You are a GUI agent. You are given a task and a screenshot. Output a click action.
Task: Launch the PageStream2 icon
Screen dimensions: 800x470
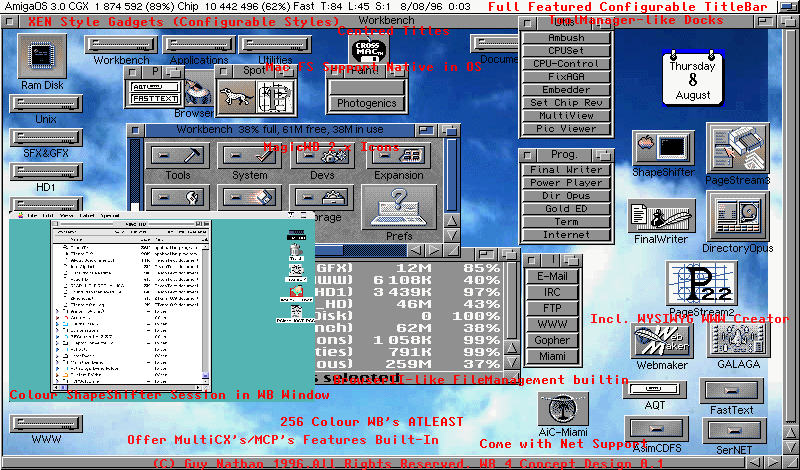coord(702,284)
